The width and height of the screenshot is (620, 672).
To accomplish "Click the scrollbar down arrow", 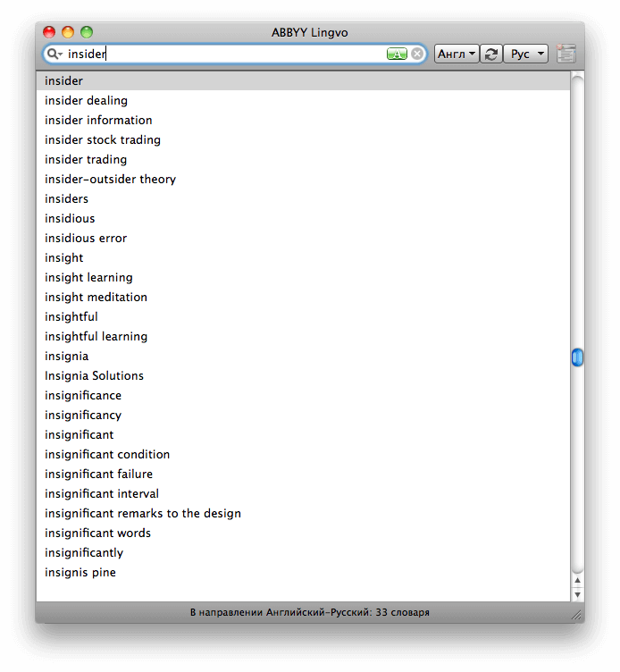I will point(577,593).
